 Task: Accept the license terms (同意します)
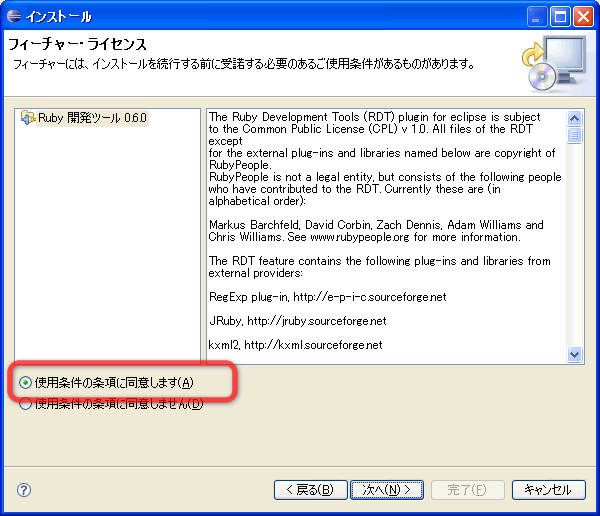coord(26,382)
